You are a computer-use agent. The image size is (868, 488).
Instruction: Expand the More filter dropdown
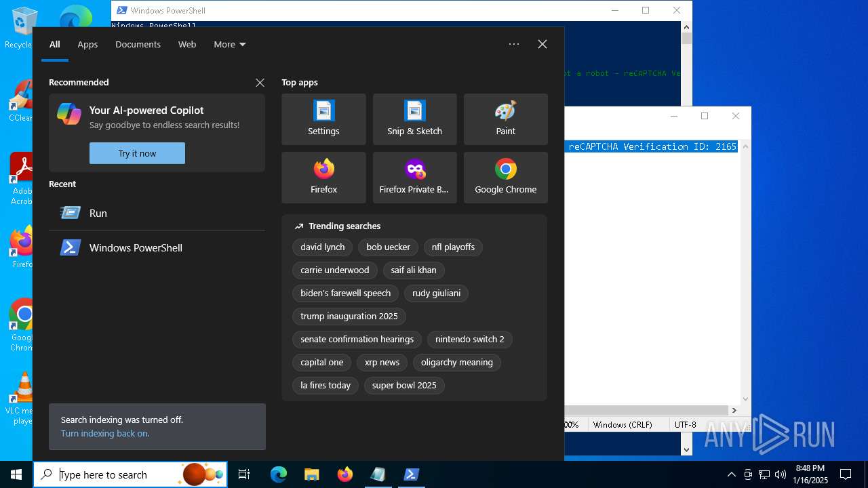pyautogui.click(x=229, y=44)
